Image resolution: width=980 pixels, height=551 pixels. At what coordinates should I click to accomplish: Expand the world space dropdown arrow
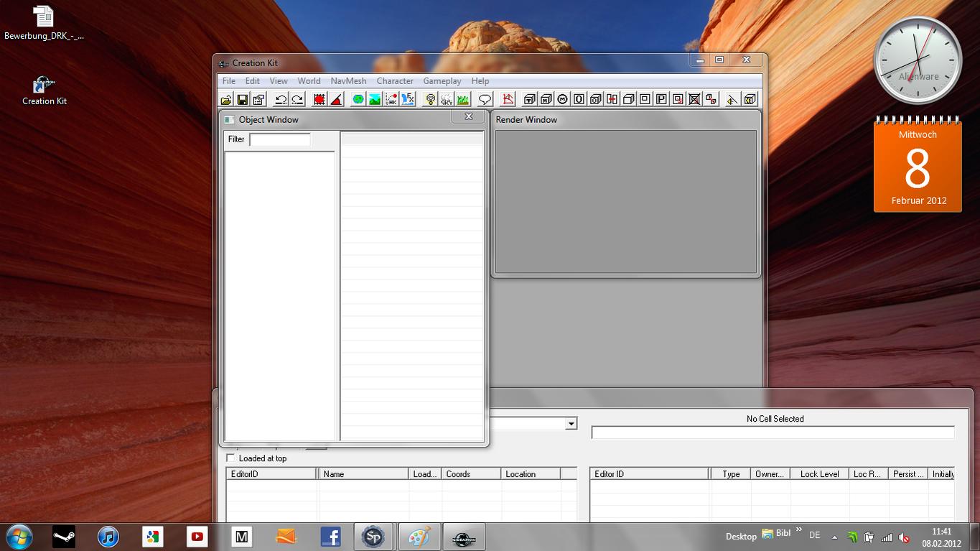571,424
